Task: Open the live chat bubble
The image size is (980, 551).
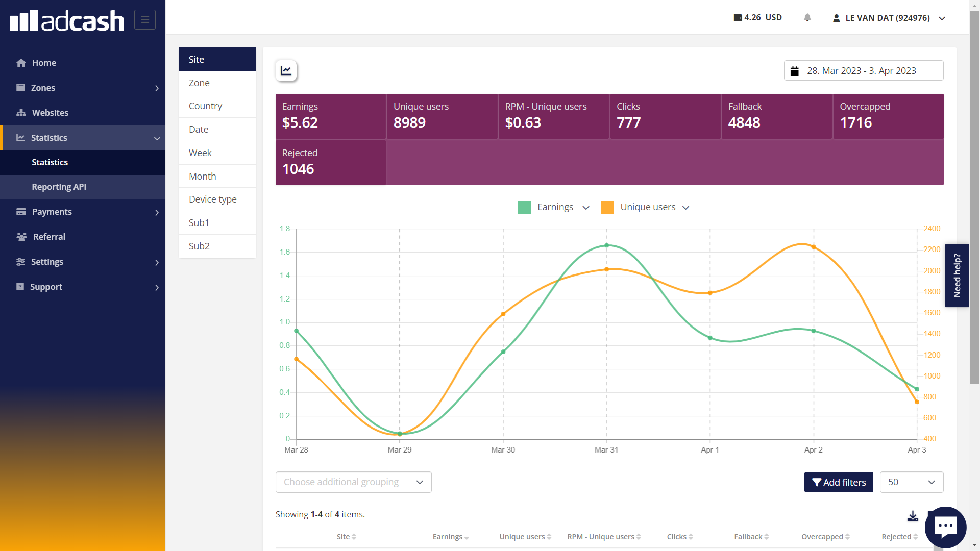Action: 945,527
